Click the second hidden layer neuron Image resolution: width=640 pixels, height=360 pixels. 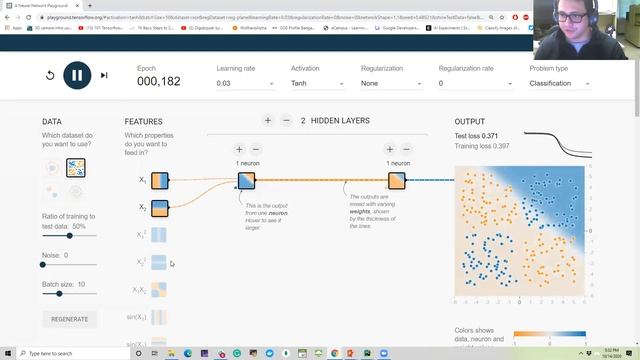point(397,180)
